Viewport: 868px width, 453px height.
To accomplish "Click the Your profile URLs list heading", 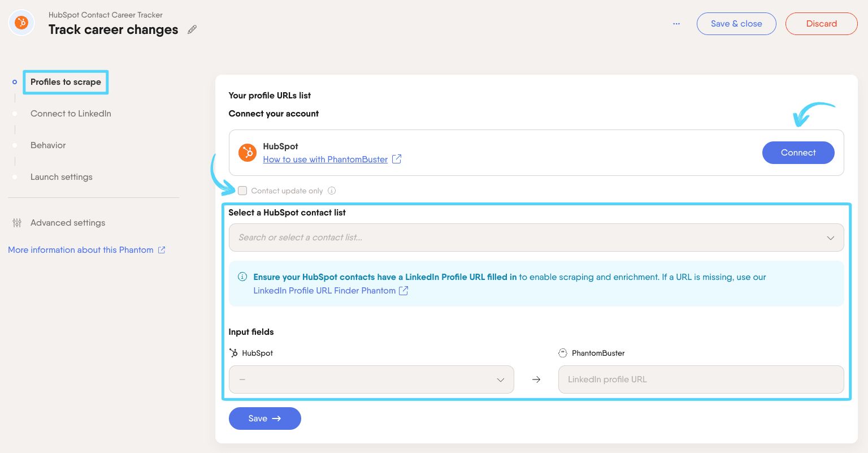I will coord(270,96).
